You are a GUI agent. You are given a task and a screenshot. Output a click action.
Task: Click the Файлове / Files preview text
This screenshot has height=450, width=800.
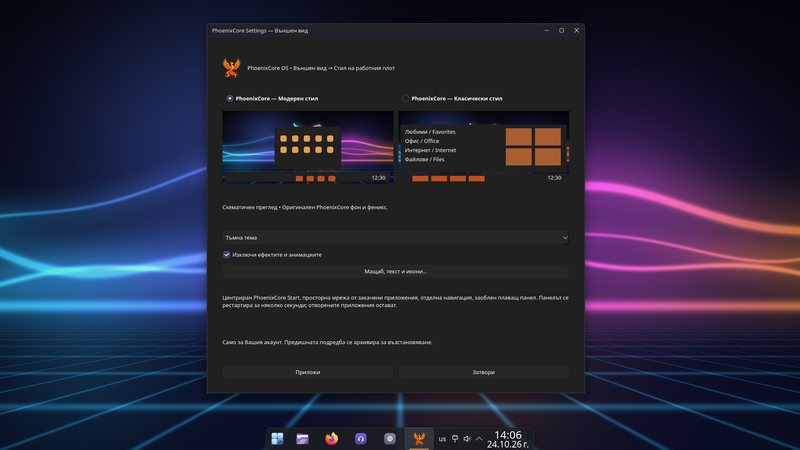[x=424, y=159]
